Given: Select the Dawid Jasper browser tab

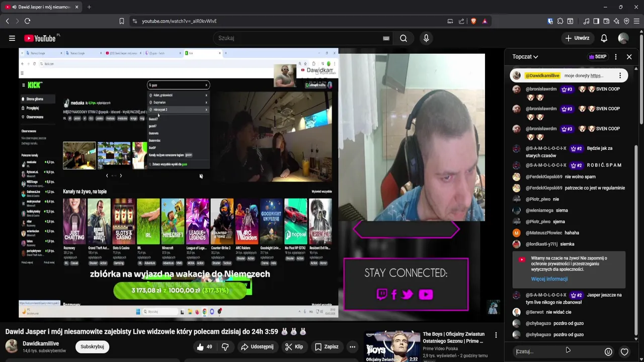Looking at the screenshot, I should pyautogui.click(x=41, y=7).
